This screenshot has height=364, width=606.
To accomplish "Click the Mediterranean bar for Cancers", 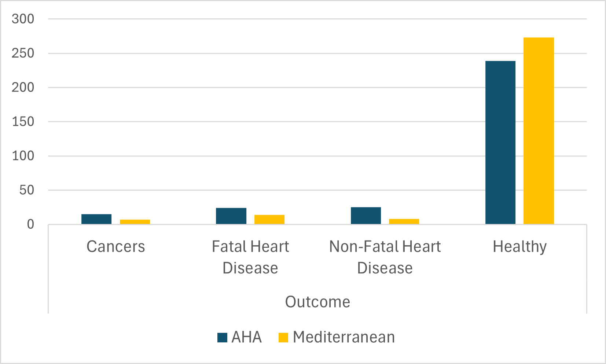I will (x=135, y=222).
